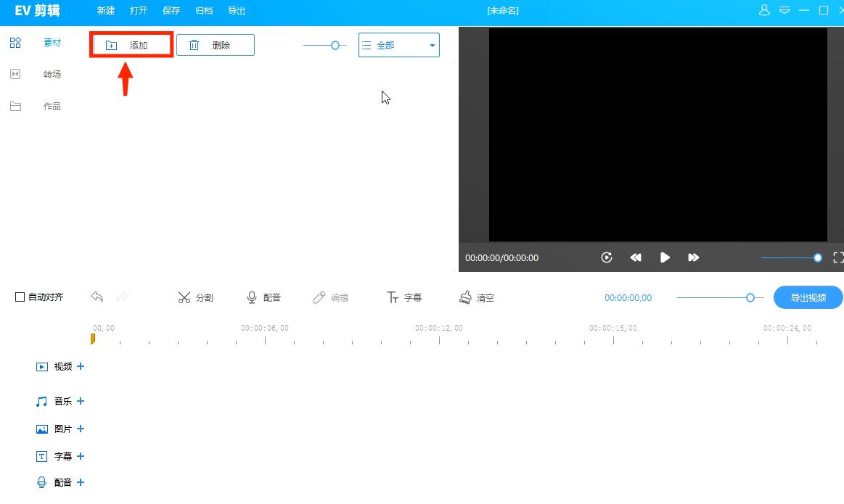Click the EV 剪辑 logo

[37, 11]
